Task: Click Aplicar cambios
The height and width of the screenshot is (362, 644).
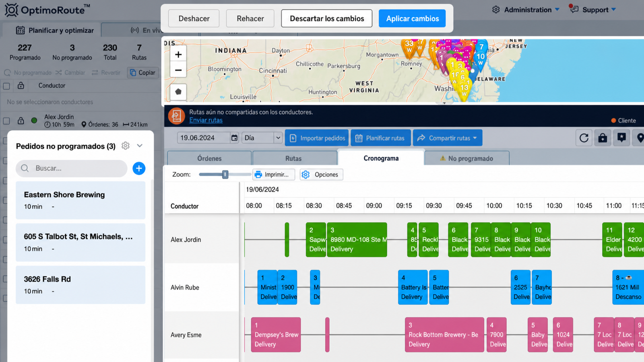Action: 412,19
